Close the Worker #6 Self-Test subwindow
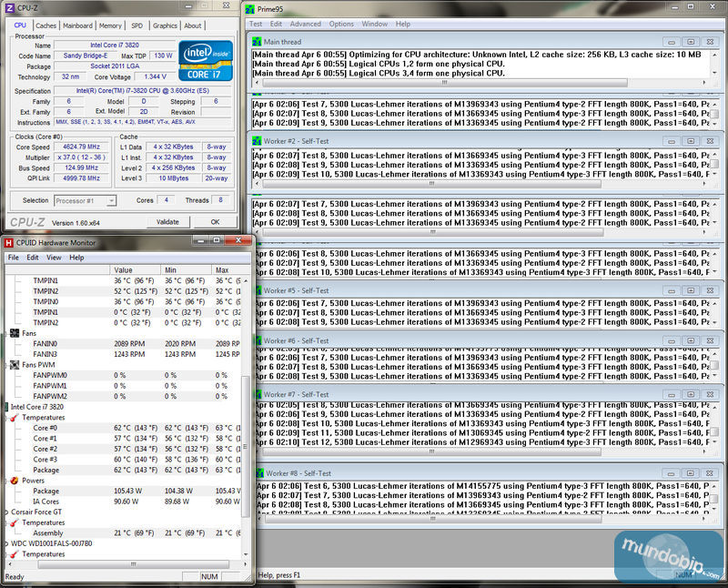The width and height of the screenshot is (728, 588). point(710,341)
